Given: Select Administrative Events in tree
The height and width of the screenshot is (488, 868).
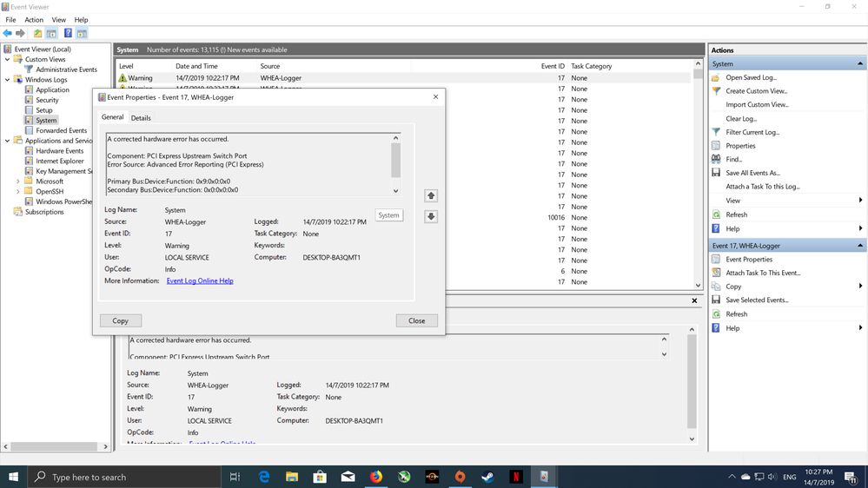Looking at the screenshot, I should coord(66,69).
